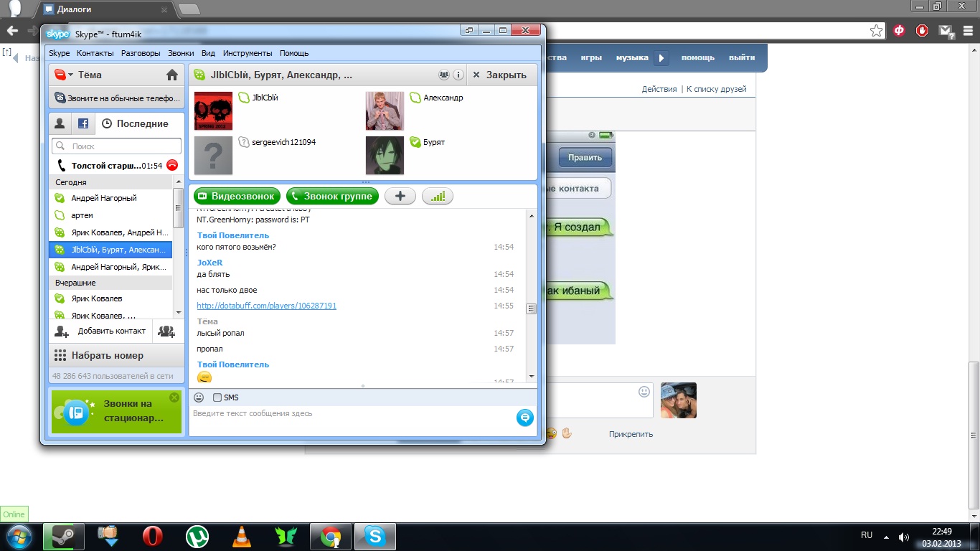The image size is (980, 551).
Task: Open the Действия link on VK page
Action: click(659, 89)
